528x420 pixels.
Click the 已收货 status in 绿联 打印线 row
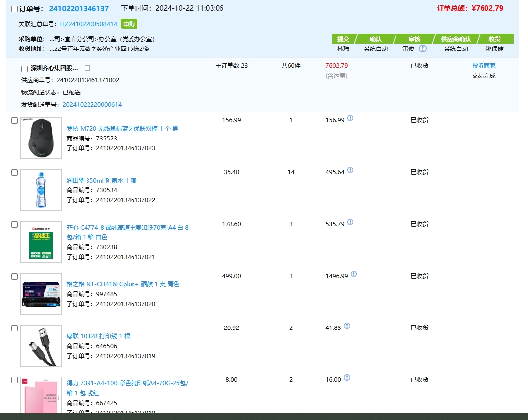(419, 327)
